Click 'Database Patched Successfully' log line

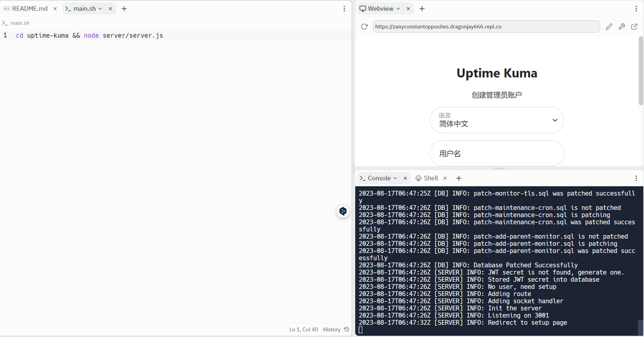click(468, 265)
